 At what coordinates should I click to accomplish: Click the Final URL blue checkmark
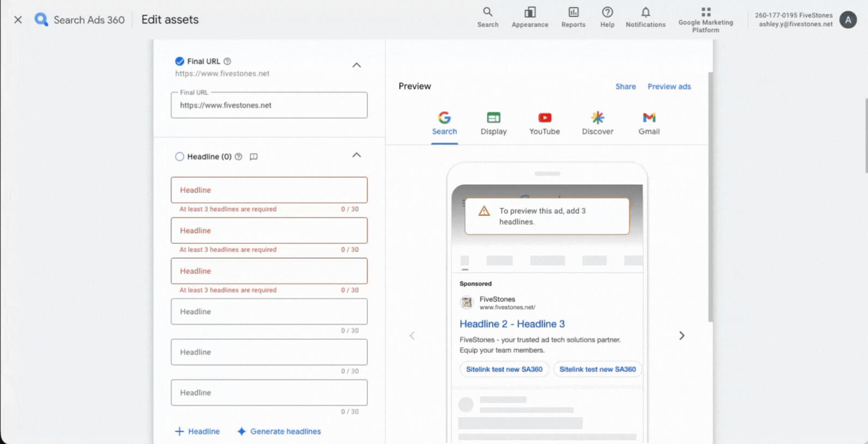(179, 61)
